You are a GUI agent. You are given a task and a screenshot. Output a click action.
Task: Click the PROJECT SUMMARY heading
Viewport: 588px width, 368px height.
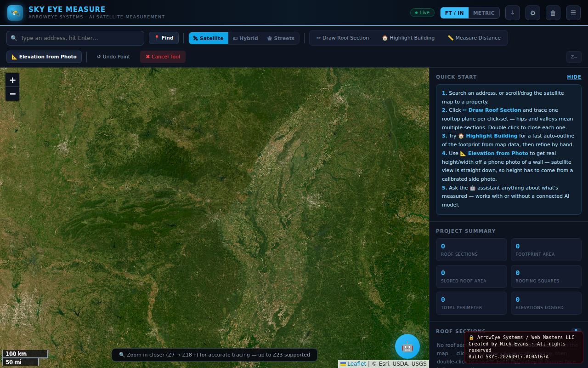[466, 231]
